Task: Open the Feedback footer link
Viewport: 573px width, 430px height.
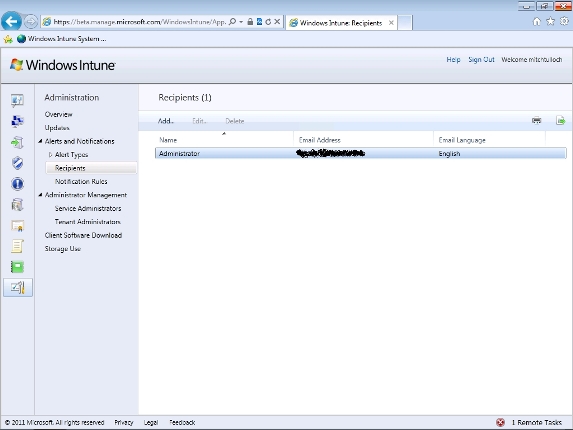Action: (182, 423)
